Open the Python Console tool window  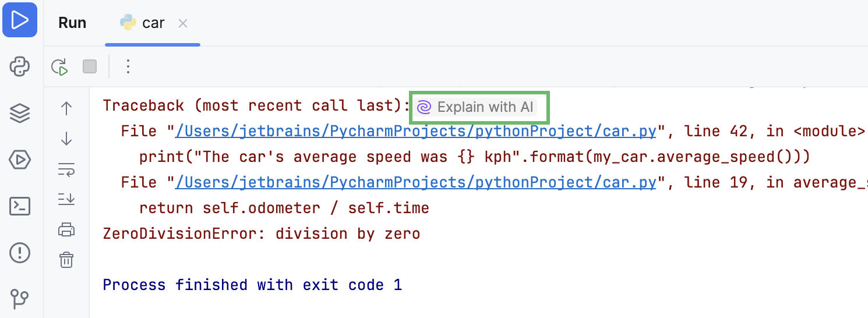[x=20, y=67]
